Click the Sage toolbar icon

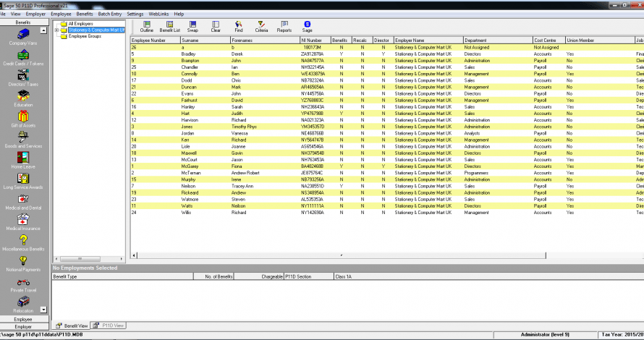308,27
